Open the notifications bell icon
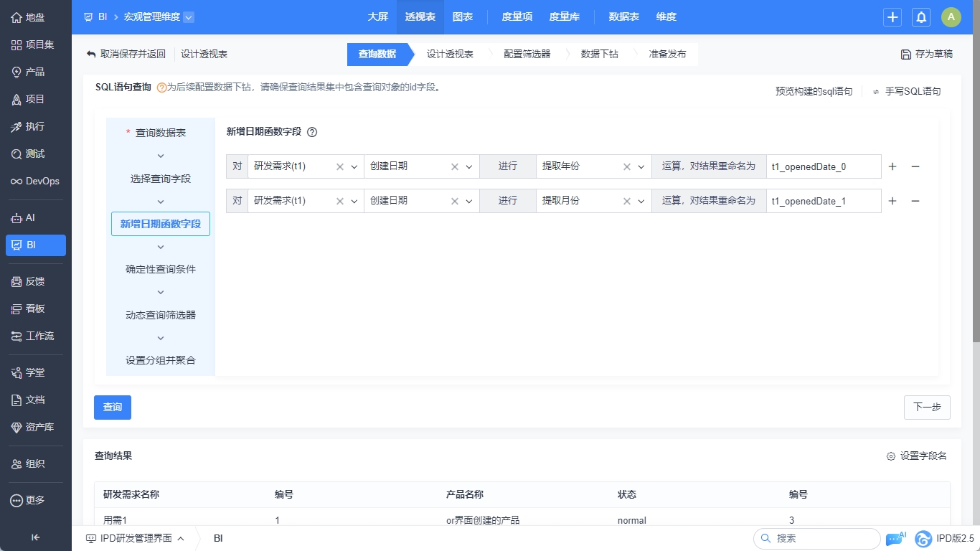980x551 pixels. click(x=921, y=17)
